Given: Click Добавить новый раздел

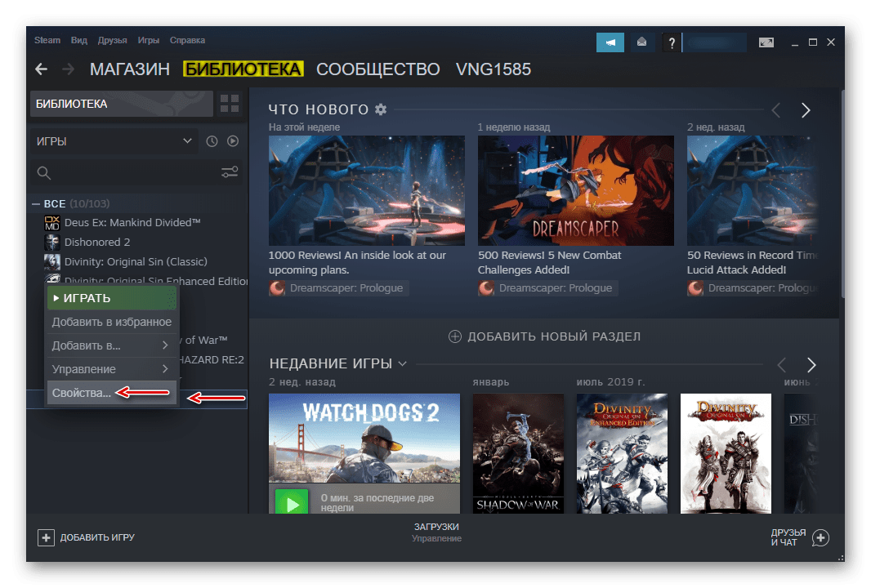Looking at the screenshot, I should click(544, 336).
